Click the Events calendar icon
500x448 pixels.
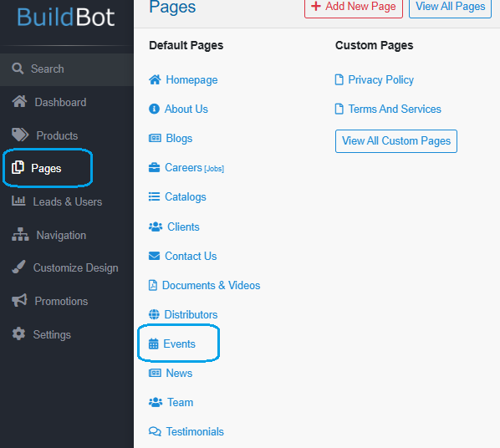pos(153,344)
